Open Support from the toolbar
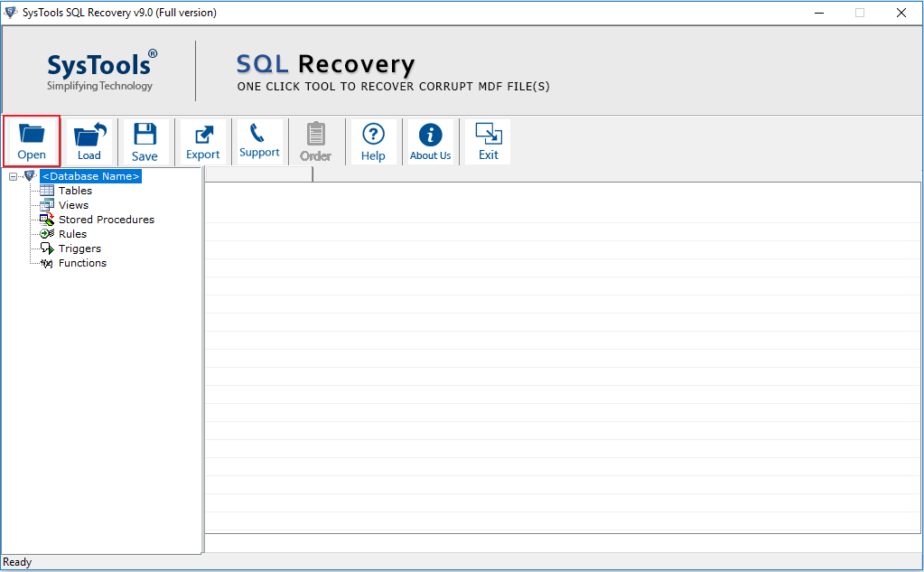This screenshot has height=572, width=924. (259, 140)
